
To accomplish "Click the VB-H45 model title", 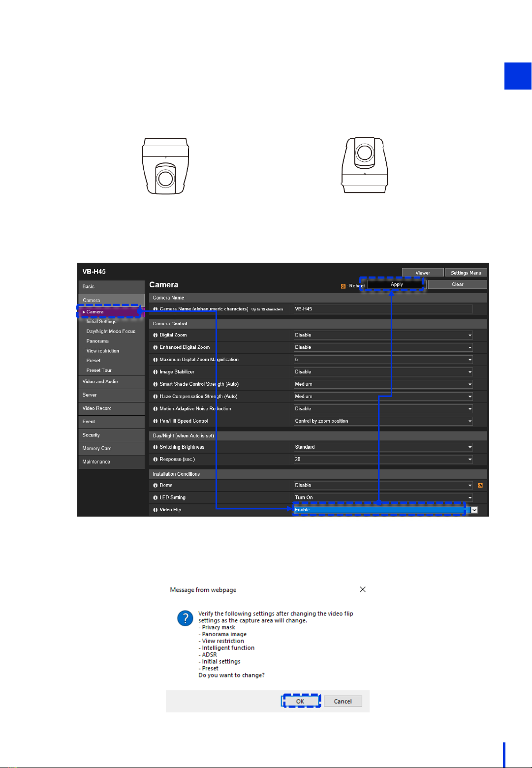I will click(94, 272).
